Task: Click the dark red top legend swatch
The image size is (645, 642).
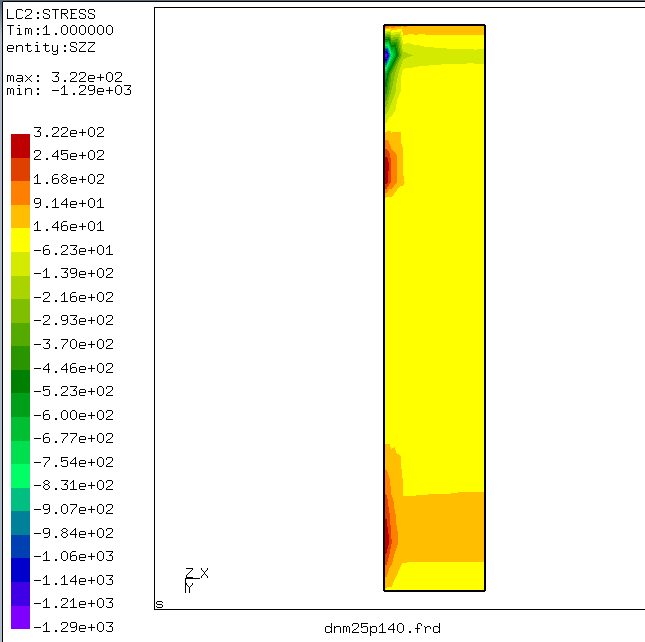Action: pos(20,146)
